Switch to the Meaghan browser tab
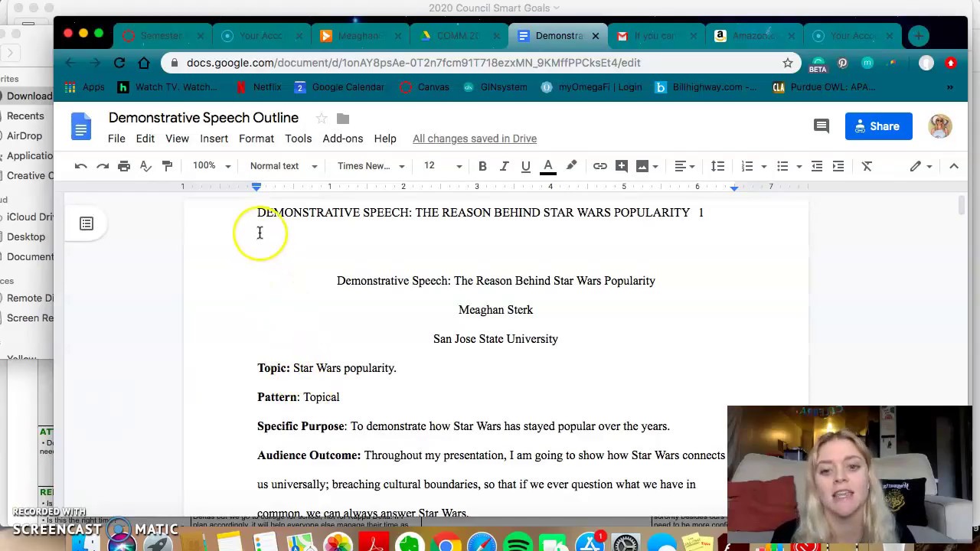The image size is (980, 551). point(358,36)
